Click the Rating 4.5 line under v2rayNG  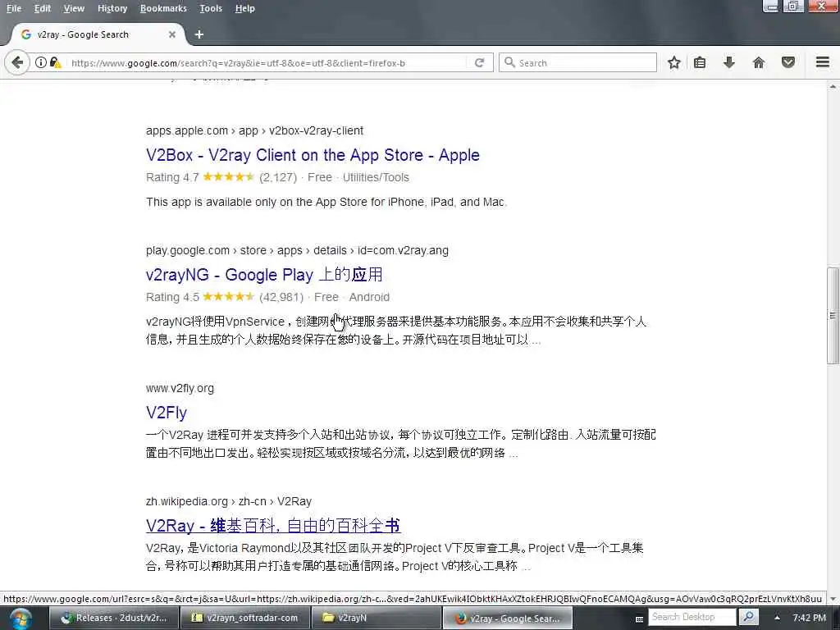(x=267, y=297)
